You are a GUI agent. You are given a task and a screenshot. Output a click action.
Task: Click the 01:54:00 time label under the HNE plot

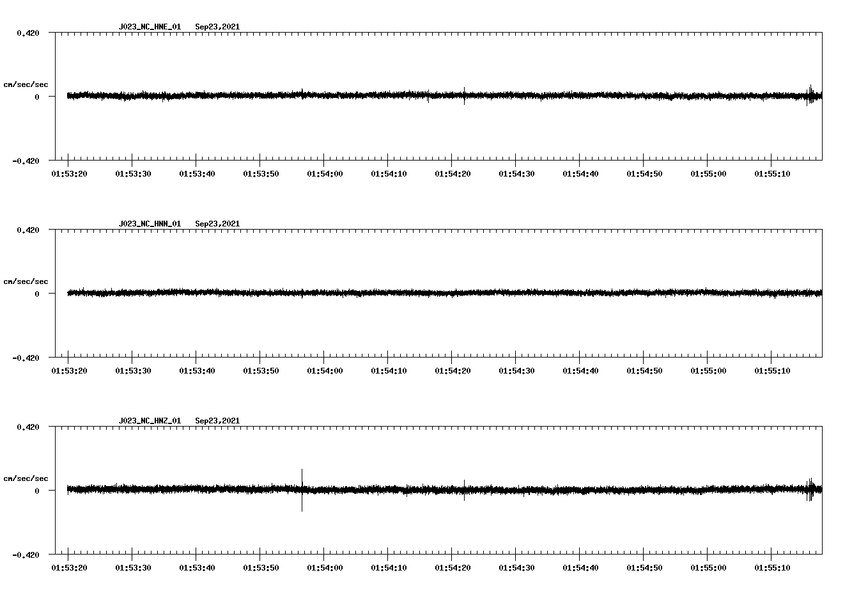325,174
